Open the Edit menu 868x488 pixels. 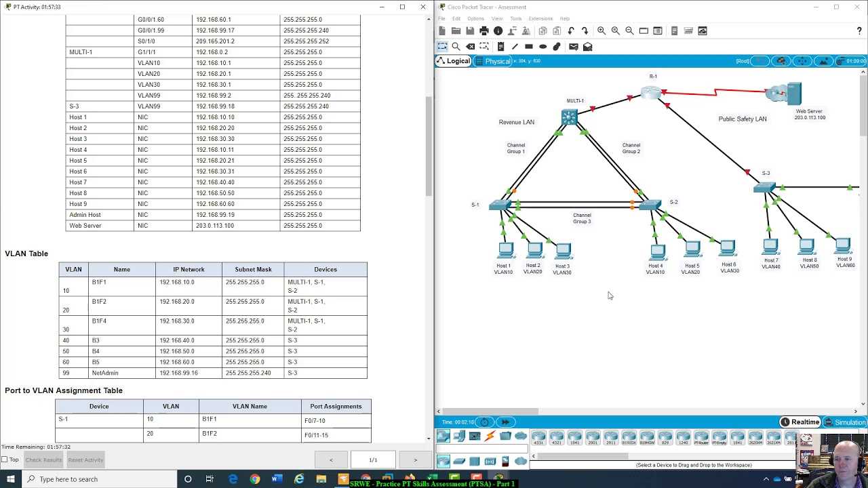click(456, 18)
